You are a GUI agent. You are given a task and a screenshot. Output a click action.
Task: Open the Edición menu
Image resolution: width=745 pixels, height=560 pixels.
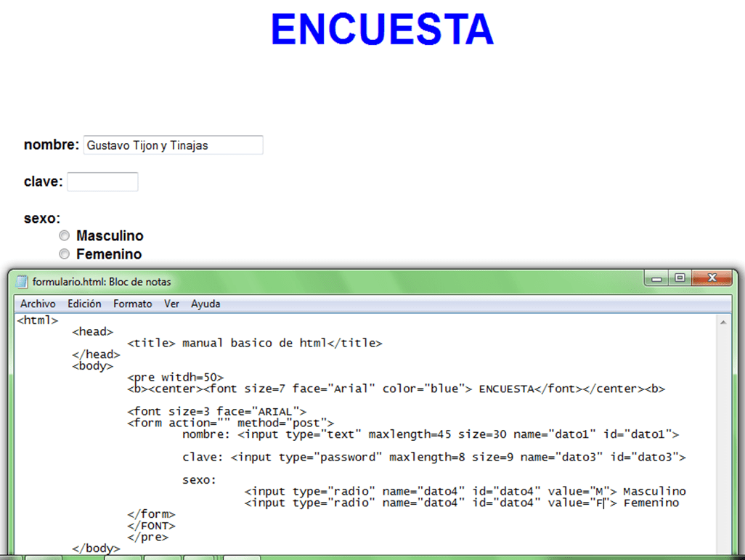tap(84, 304)
